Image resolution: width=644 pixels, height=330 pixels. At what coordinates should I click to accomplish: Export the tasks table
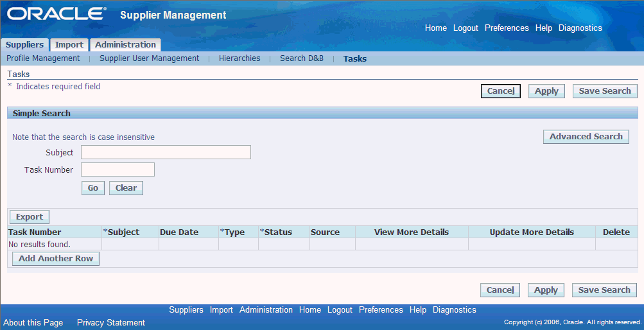pos(30,217)
